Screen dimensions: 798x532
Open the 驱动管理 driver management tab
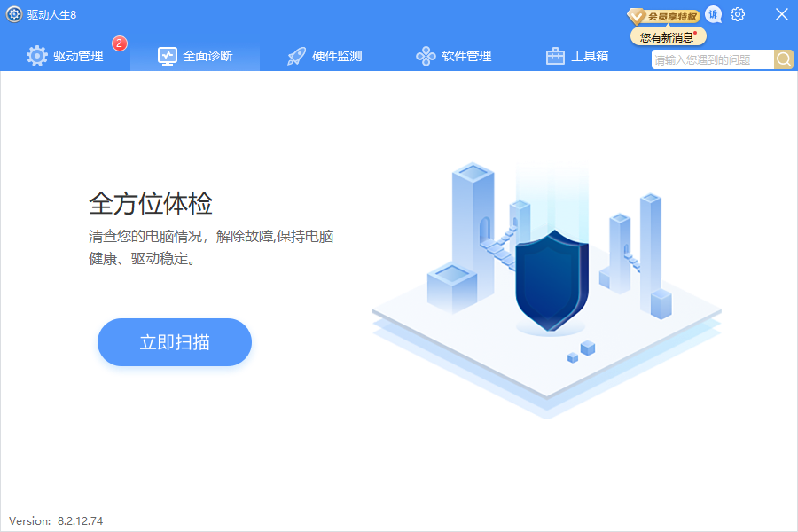click(x=66, y=56)
